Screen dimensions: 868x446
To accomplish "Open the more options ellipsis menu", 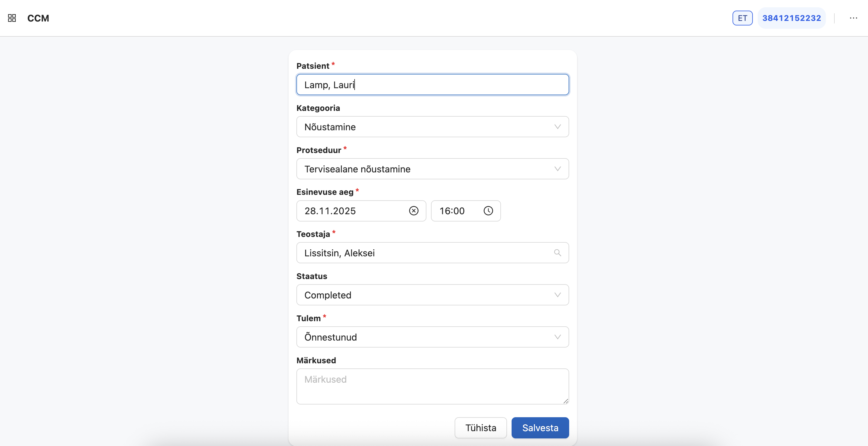I will [x=853, y=18].
